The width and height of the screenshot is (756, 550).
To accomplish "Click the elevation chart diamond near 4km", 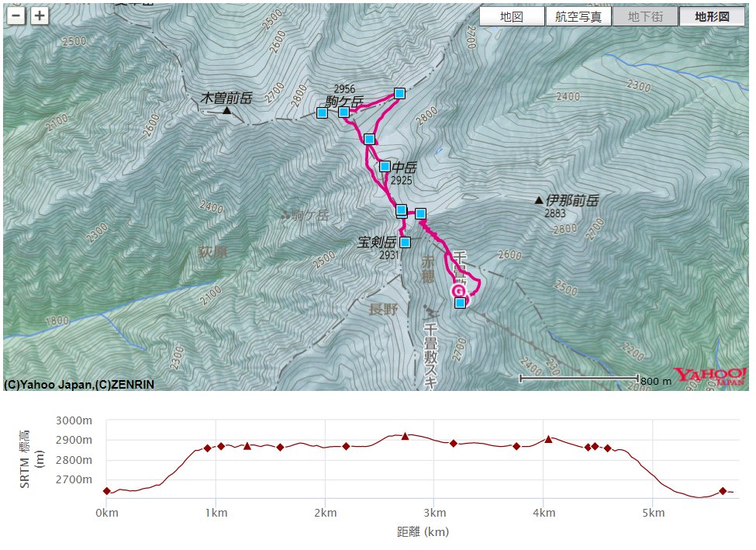I will (548, 439).
